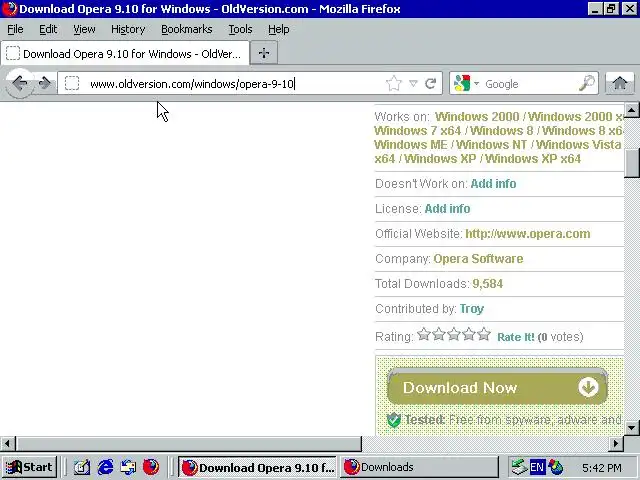Click the Download Now button

[497, 387]
